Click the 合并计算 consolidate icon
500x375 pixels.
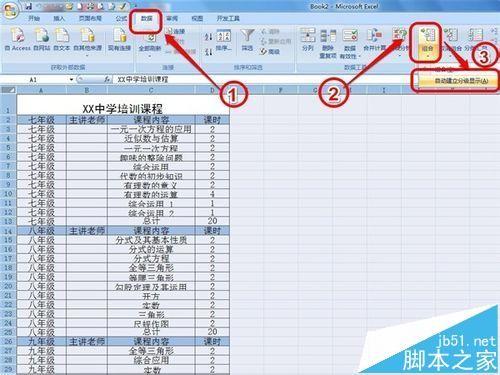[375, 35]
